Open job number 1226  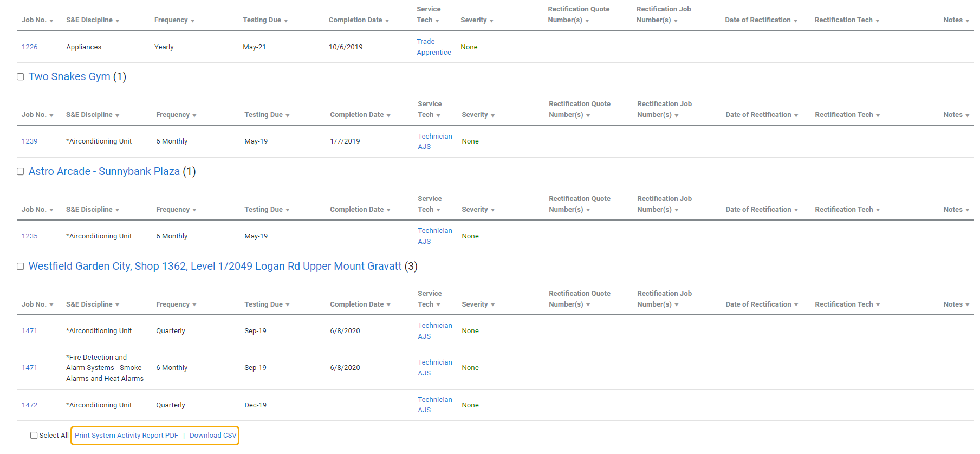pyautogui.click(x=30, y=47)
